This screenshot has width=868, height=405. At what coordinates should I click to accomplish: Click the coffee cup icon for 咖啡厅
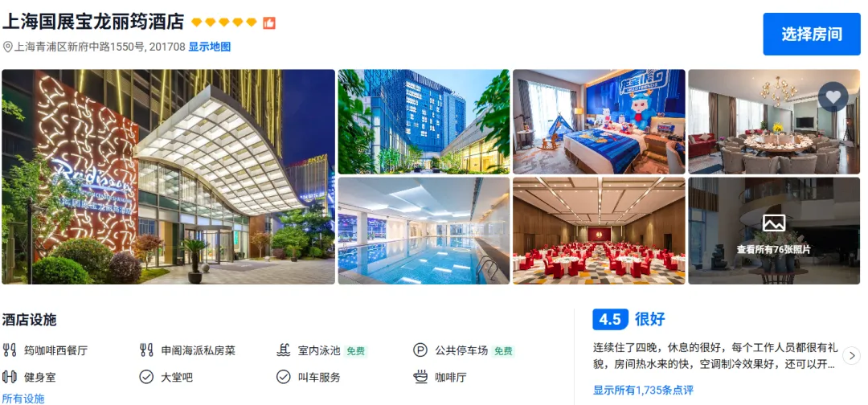tap(420, 378)
